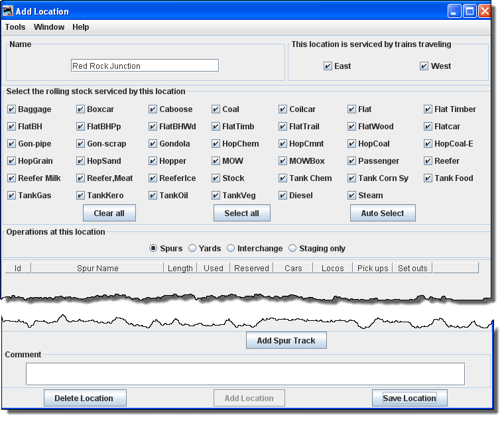Uncheck the East train direction checkbox
This screenshot has height=431, width=504.
pyautogui.click(x=328, y=66)
